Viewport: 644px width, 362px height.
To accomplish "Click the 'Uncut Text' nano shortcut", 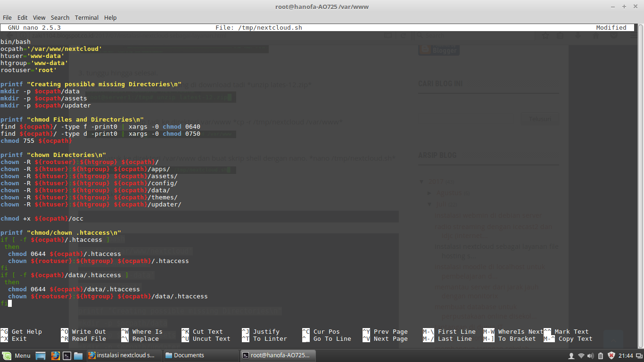I will point(206,338).
